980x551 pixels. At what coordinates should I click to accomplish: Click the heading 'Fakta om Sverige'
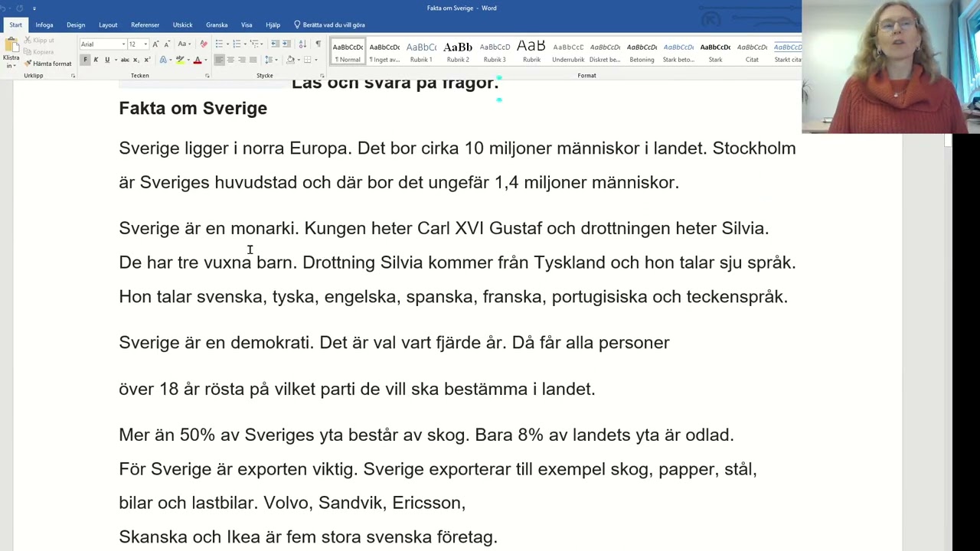tap(193, 109)
